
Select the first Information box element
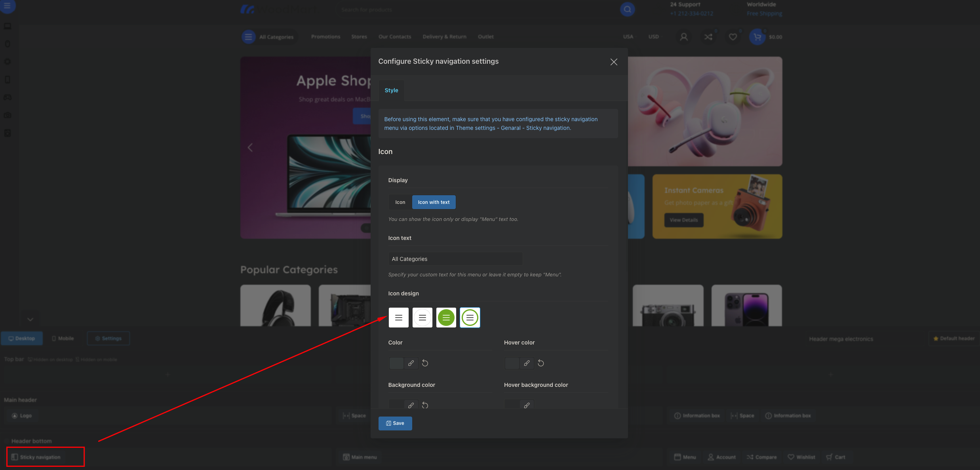697,416
